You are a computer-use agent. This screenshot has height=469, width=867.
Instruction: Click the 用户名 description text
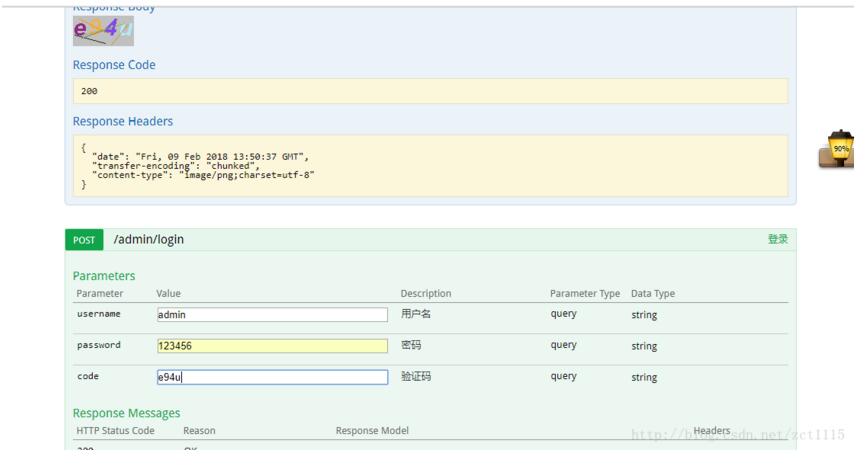click(416, 314)
